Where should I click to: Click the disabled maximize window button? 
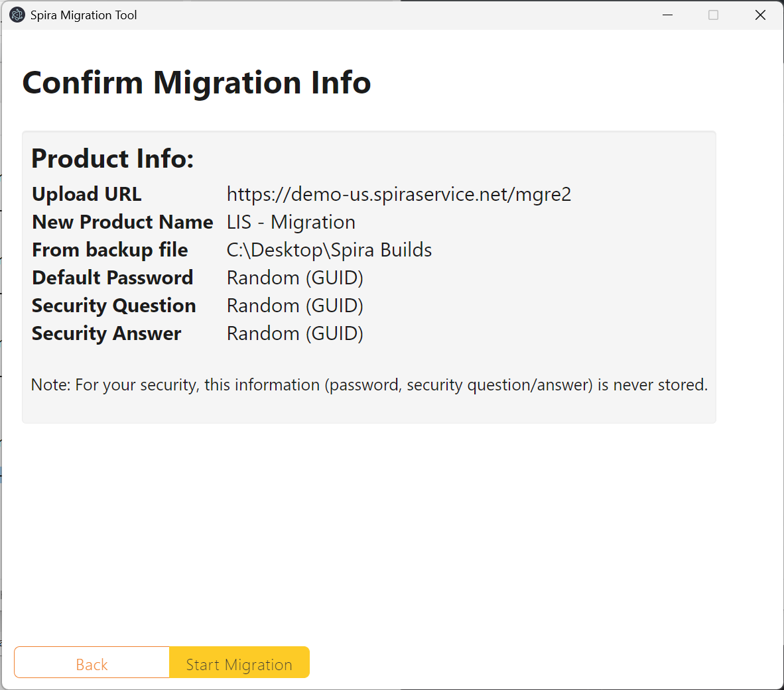pyautogui.click(x=714, y=15)
